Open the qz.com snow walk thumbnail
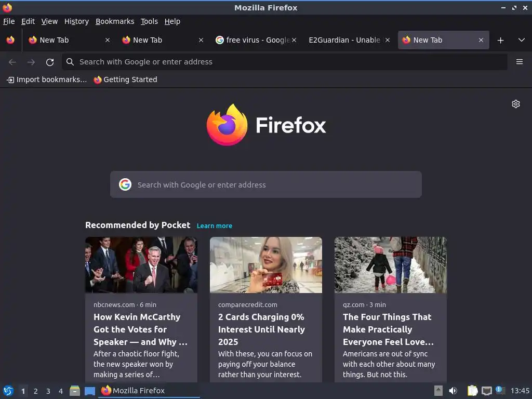The height and width of the screenshot is (399, 532). coord(391,265)
